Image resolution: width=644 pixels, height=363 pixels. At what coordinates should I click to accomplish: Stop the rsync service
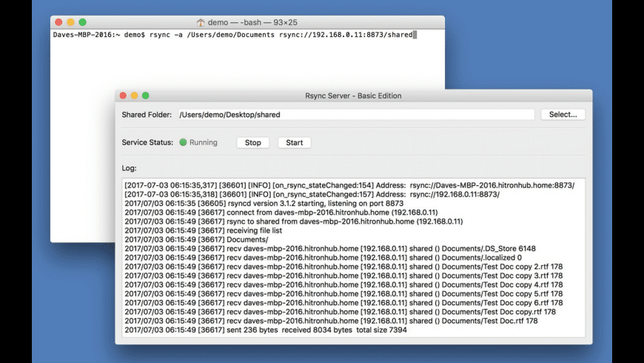[x=252, y=143]
